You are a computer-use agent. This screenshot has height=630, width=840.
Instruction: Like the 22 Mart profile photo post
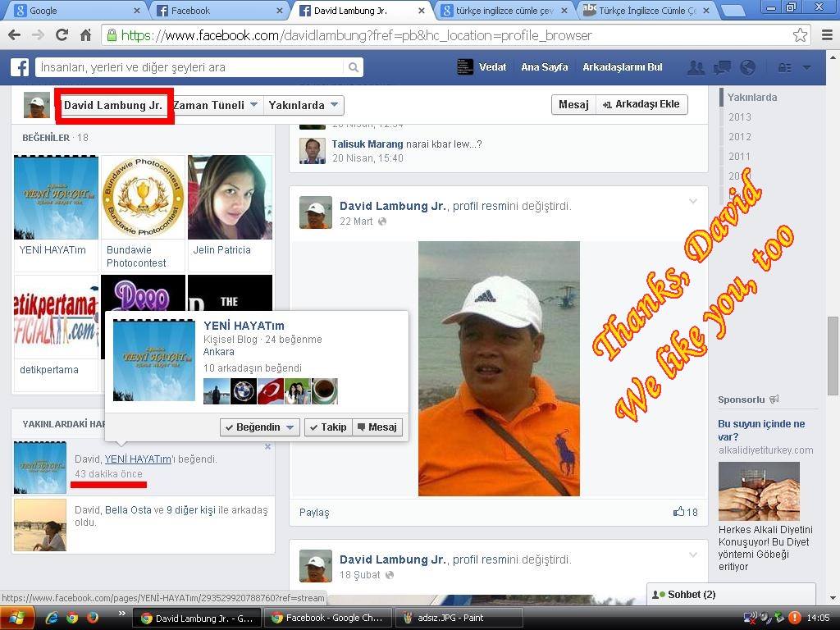click(678, 512)
